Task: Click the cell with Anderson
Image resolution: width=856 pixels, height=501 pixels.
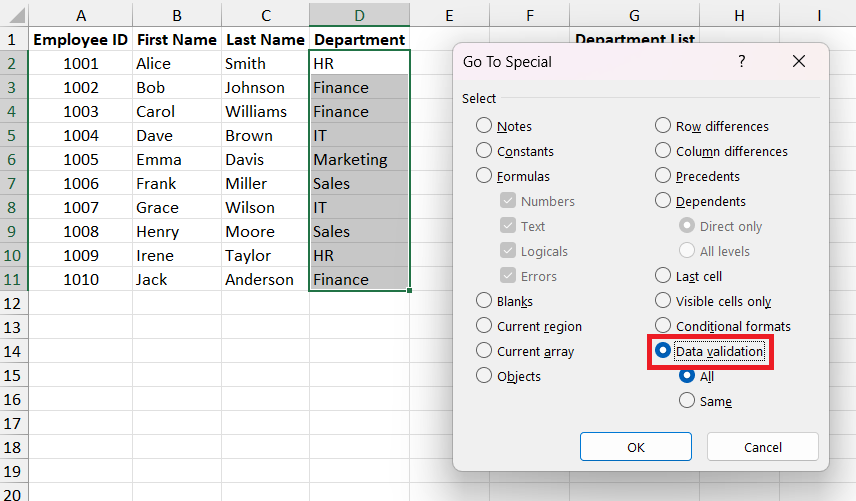Action: point(265,279)
